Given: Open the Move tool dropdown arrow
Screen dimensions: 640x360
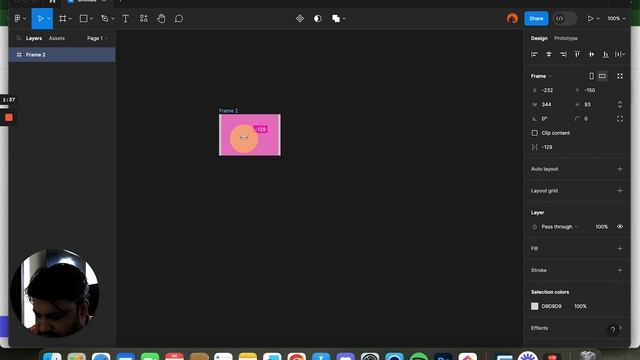Looking at the screenshot, I should (x=49, y=19).
